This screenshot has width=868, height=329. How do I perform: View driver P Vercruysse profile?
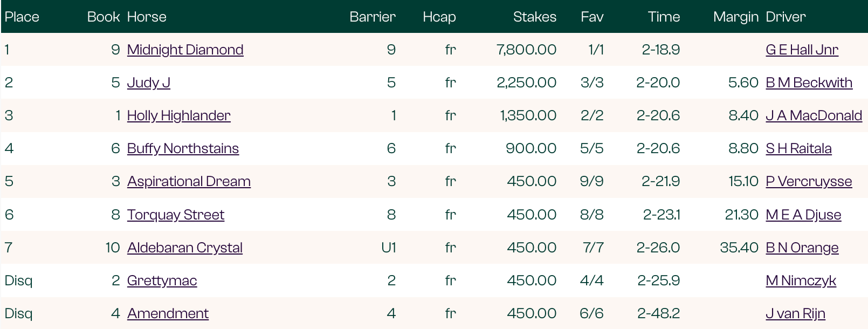click(809, 181)
